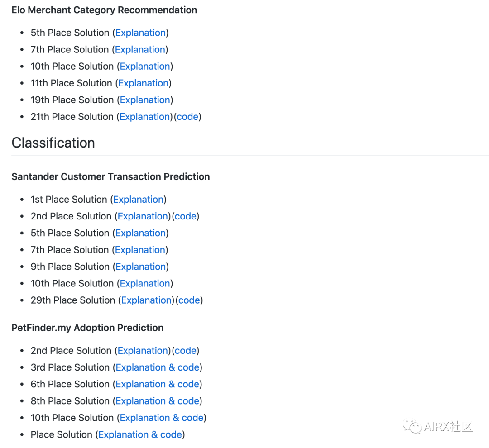The image size is (489, 448).
Task: Open Santander 1st Place Solution Explanation
Action: (139, 200)
